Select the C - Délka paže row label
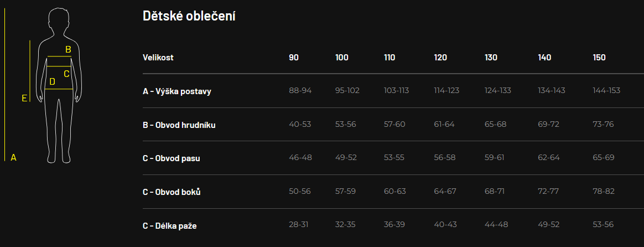Screen dimensions: 644x247 (170, 225)
